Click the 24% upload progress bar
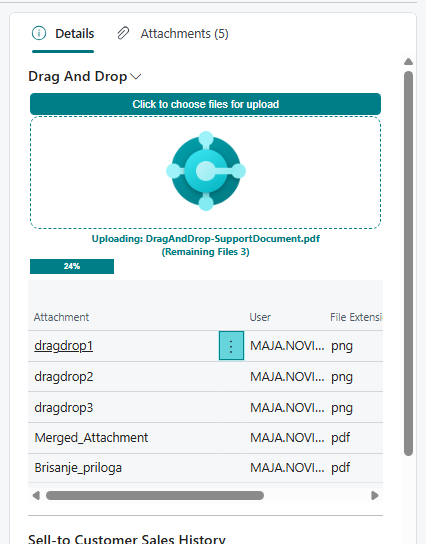 [72, 266]
